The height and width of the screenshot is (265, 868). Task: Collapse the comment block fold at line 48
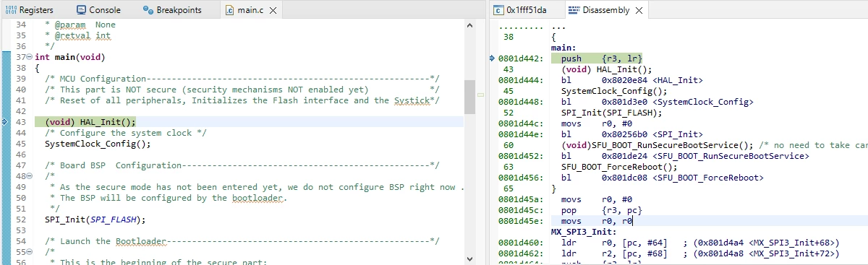30,176
